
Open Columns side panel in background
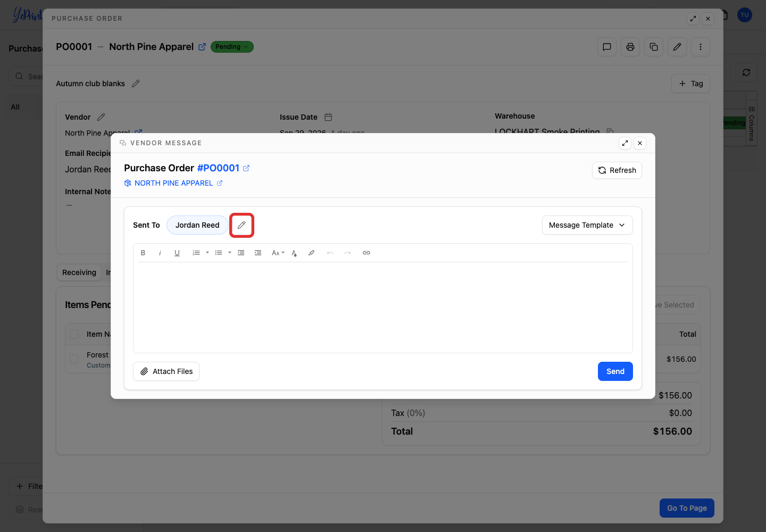752,123
